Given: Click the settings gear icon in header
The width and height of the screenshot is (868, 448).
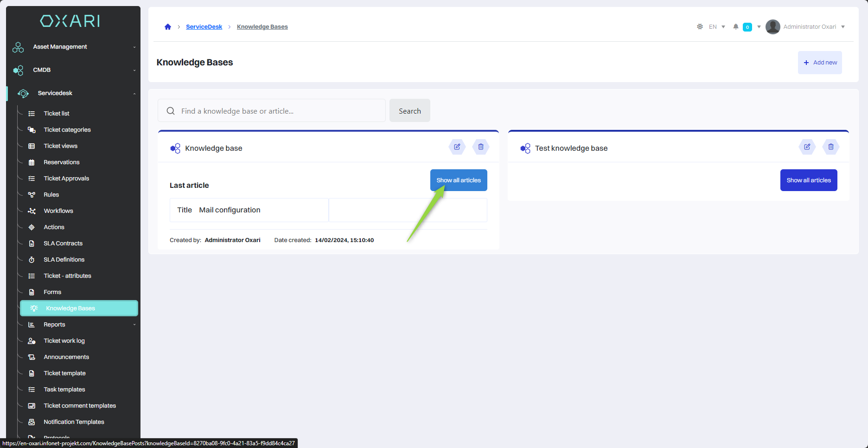Looking at the screenshot, I should tap(700, 27).
